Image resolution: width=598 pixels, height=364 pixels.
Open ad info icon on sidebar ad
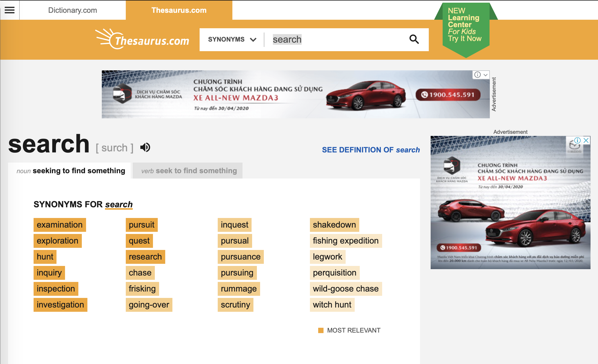(x=577, y=140)
